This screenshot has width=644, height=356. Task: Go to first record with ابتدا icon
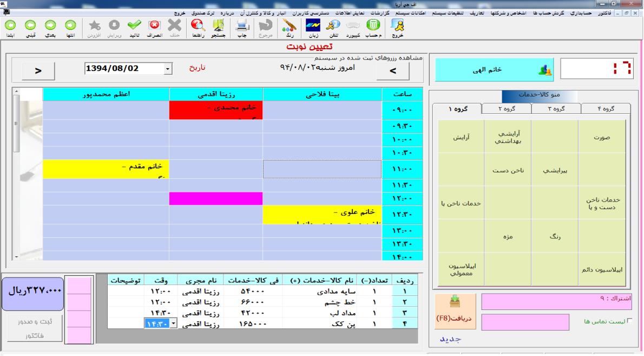[x=10, y=26]
